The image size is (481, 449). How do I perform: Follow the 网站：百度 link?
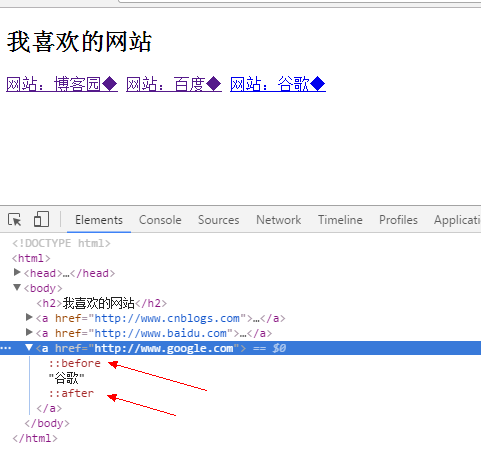[x=174, y=84]
